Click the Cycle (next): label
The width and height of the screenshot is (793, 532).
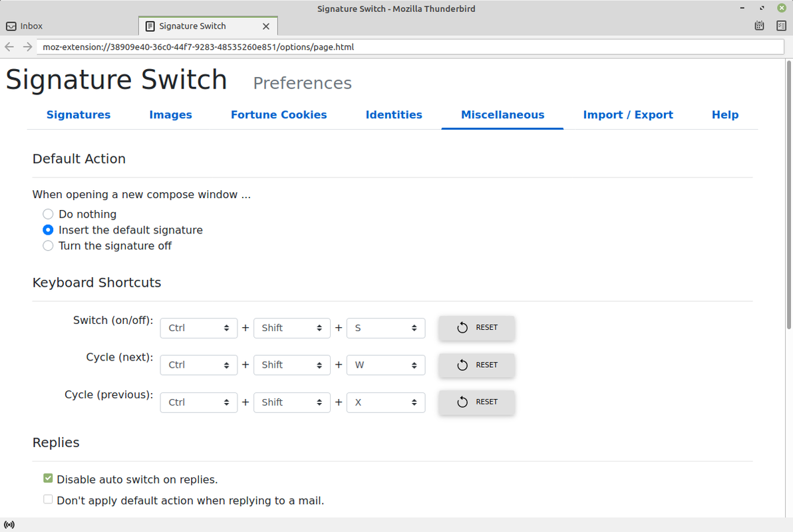[119, 357]
